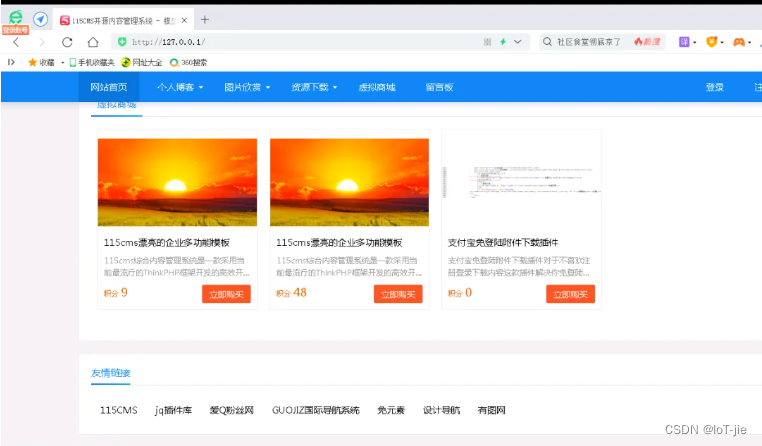
Task: Open the purple translate extension icon
Action: pos(684,42)
